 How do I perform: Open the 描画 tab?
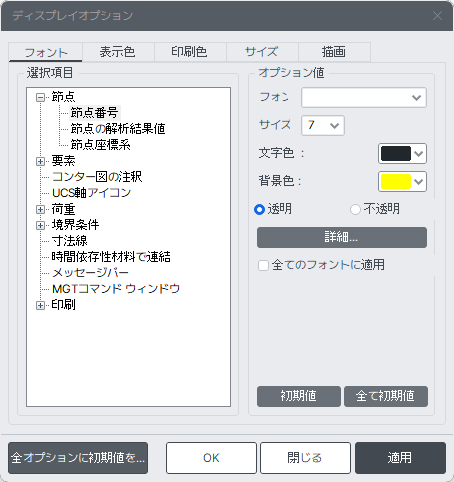click(334, 52)
